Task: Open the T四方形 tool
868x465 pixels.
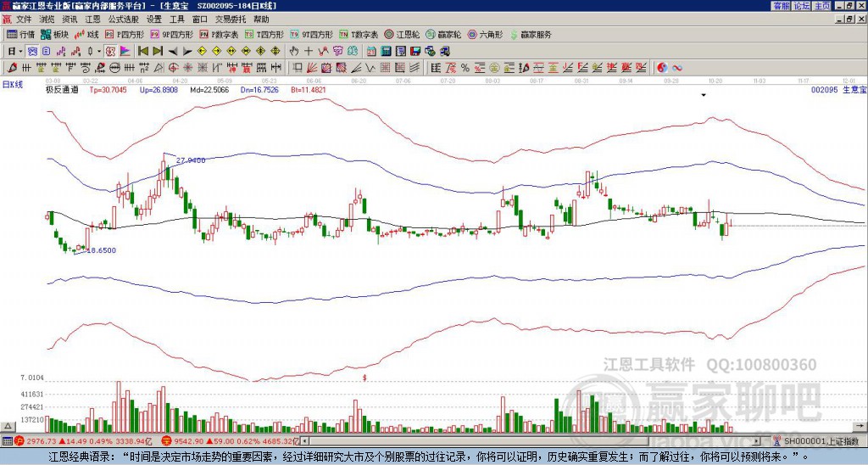Action: [264, 34]
